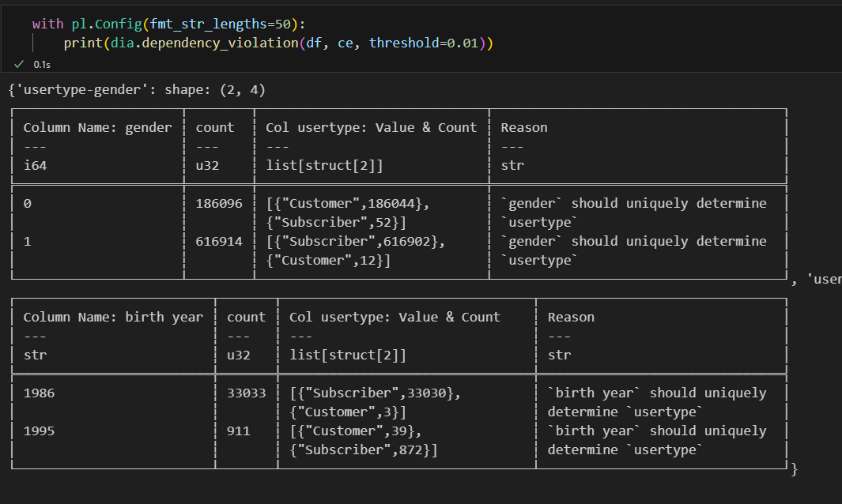The image size is (842, 504).
Task: Click the 'Column Name: gender' header
Action: tap(98, 128)
